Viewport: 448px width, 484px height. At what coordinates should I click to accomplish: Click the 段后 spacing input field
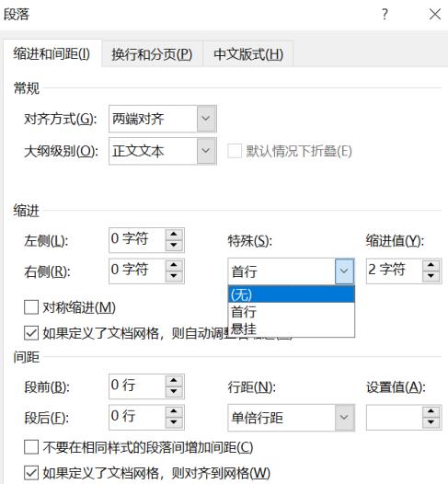(x=137, y=418)
